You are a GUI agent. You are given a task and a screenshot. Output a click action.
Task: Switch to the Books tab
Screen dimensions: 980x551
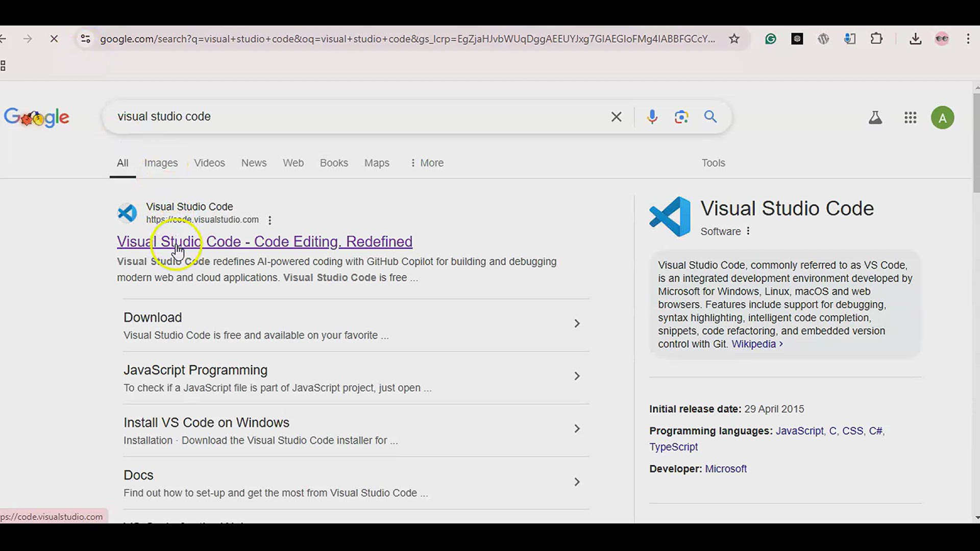(334, 163)
